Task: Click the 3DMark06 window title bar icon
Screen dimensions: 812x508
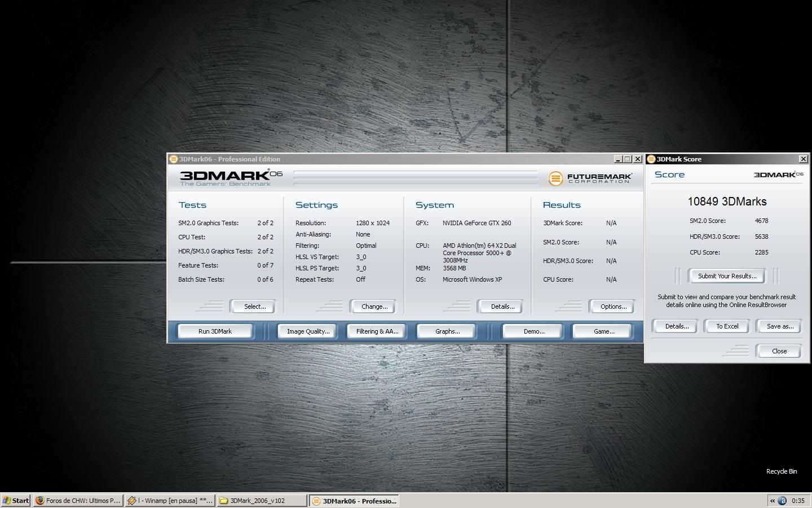Action: 174,159
